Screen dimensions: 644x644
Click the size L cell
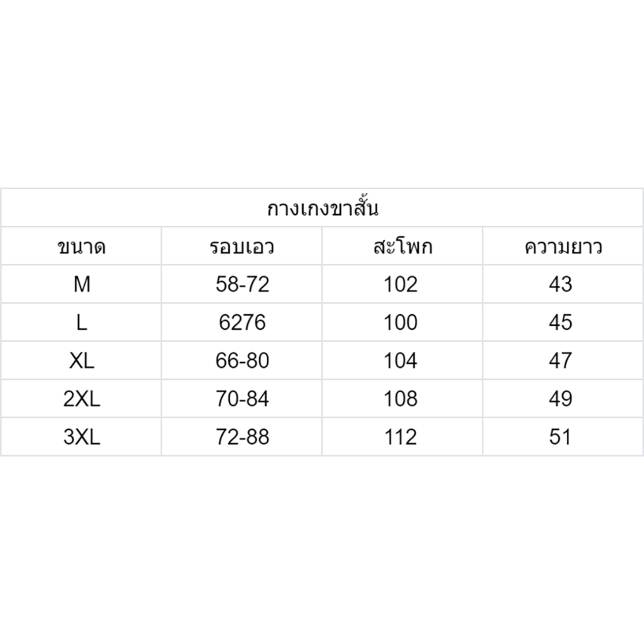pyautogui.click(x=82, y=323)
